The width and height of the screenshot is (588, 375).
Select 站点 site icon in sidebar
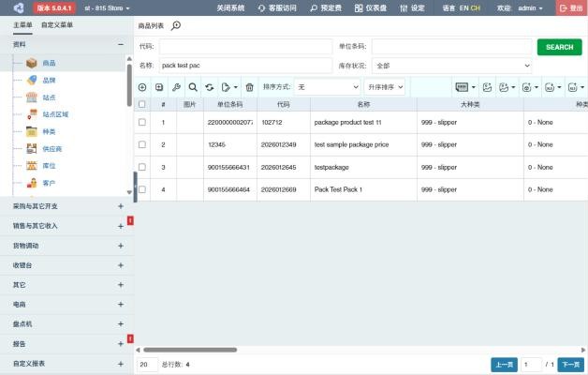tap(32, 97)
